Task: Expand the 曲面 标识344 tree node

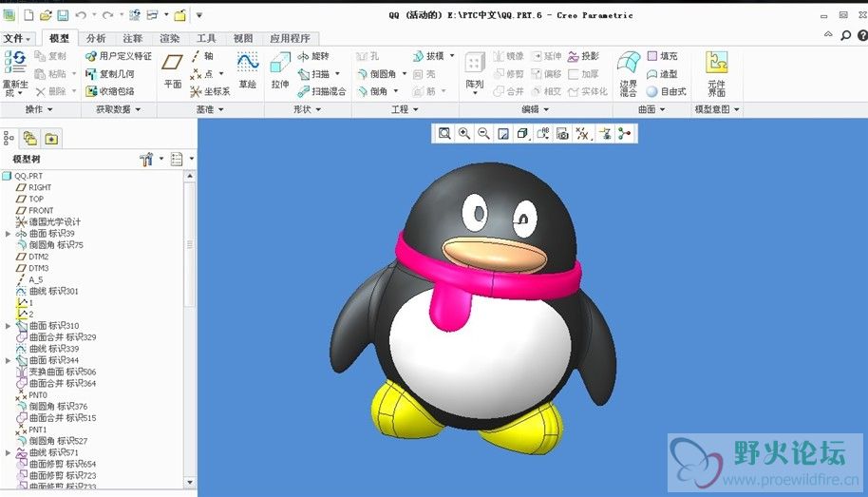Action: (8, 360)
